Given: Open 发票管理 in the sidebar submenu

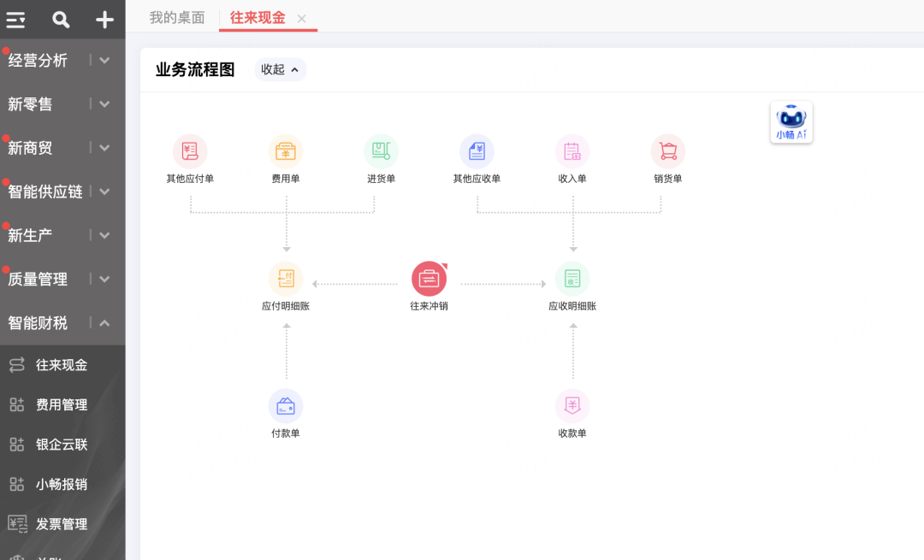Looking at the screenshot, I should [62, 524].
